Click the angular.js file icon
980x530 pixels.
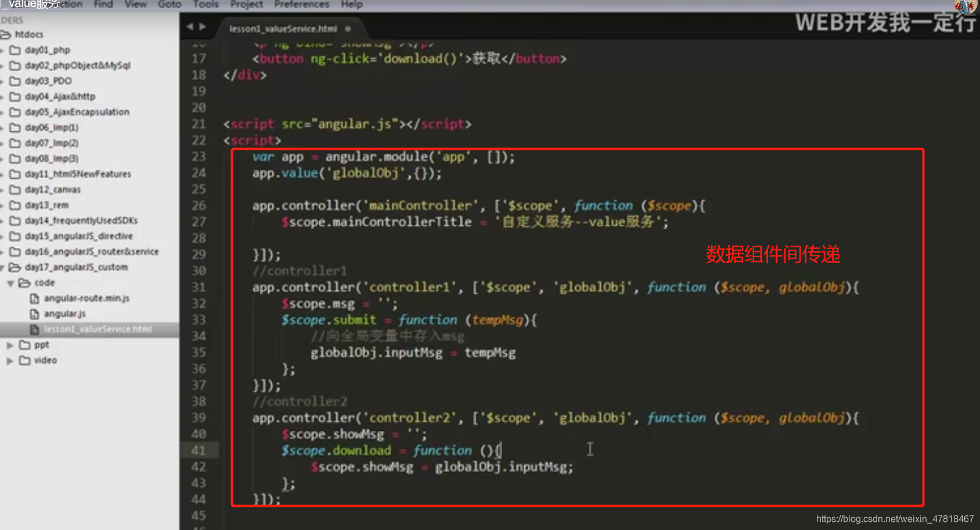click(34, 314)
